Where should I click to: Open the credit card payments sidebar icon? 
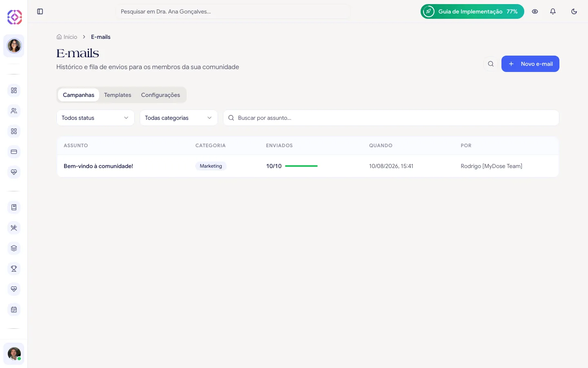tap(14, 152)
